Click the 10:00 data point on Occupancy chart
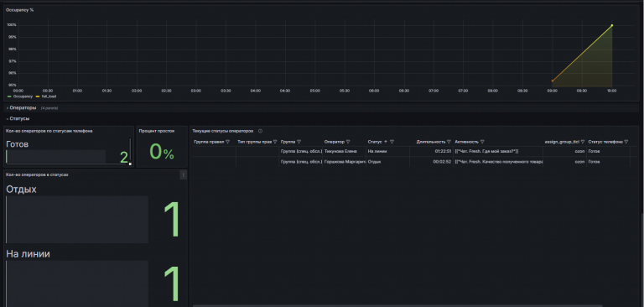The width and height of the screenshot is (644, 307). click(x=612, y=25)
